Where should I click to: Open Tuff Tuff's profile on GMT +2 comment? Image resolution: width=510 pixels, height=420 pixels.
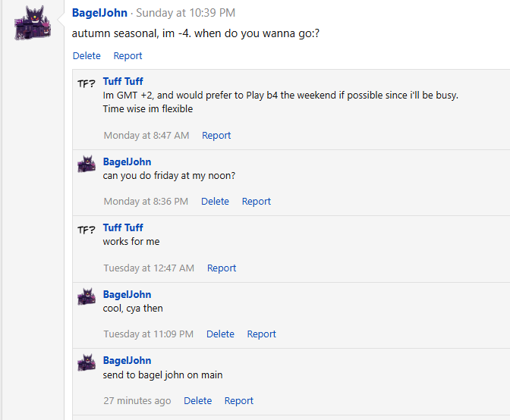pos(123,81)
